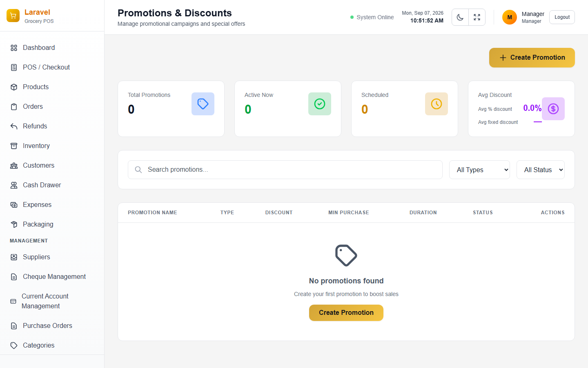
Task: Click the blue tag icon on Total Promotions card
Action: coord(203,104)
